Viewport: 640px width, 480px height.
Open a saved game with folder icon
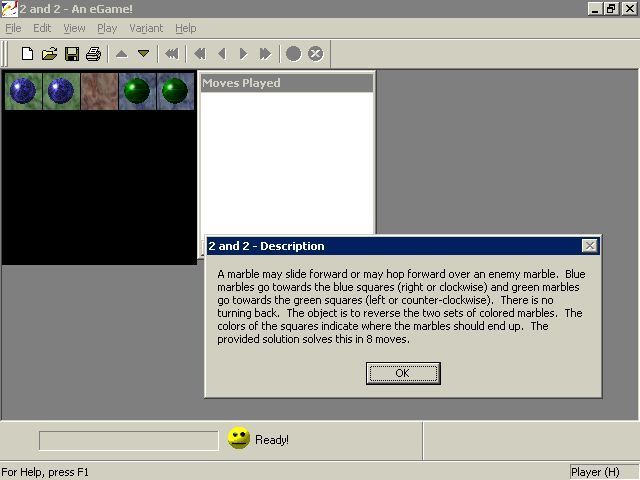(49, 54)
